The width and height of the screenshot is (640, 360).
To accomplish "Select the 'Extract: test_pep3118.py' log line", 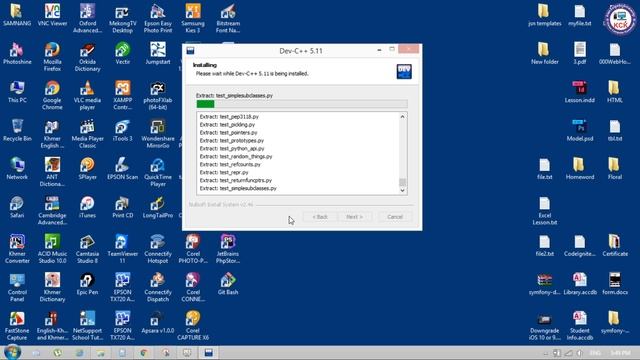I will point(229,117).
